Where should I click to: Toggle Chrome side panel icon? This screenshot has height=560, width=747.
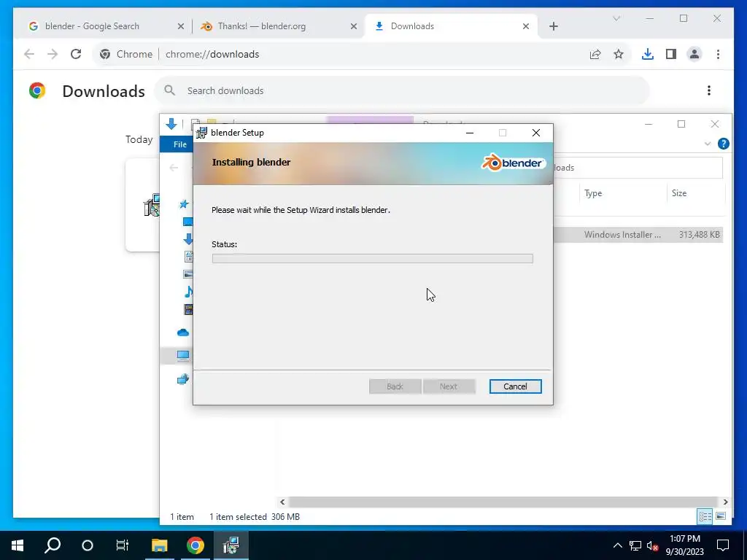click(x=671, y=54)
